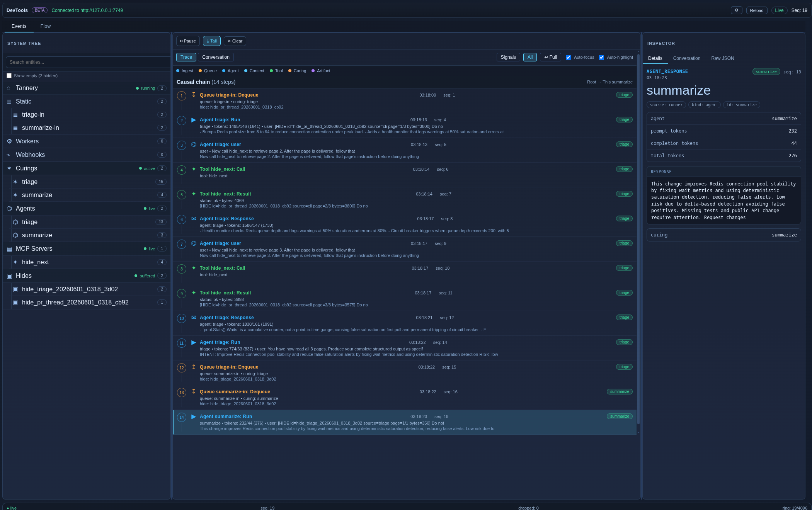Viewport: 812px width, 510px height.
Task: Open the Flow tab
Action: coord(46,26)
